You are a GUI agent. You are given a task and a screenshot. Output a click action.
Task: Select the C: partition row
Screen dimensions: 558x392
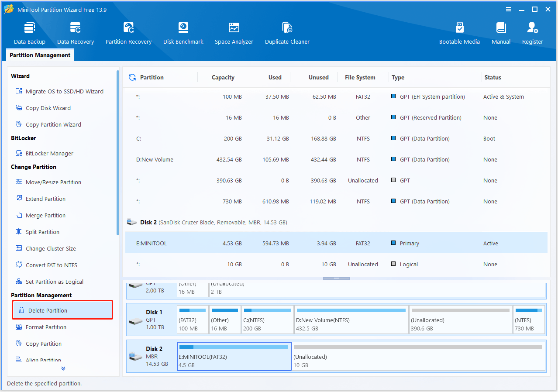(336, 138)
